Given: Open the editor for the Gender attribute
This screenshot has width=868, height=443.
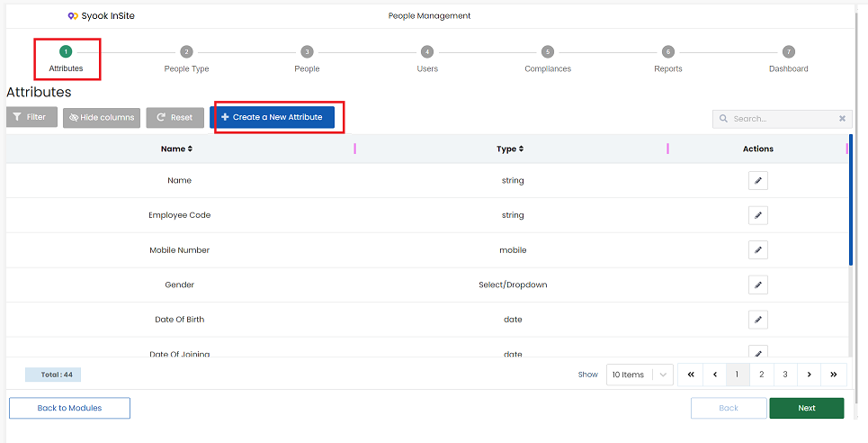Looking at the screenshot, I should (x=758, y=285).
